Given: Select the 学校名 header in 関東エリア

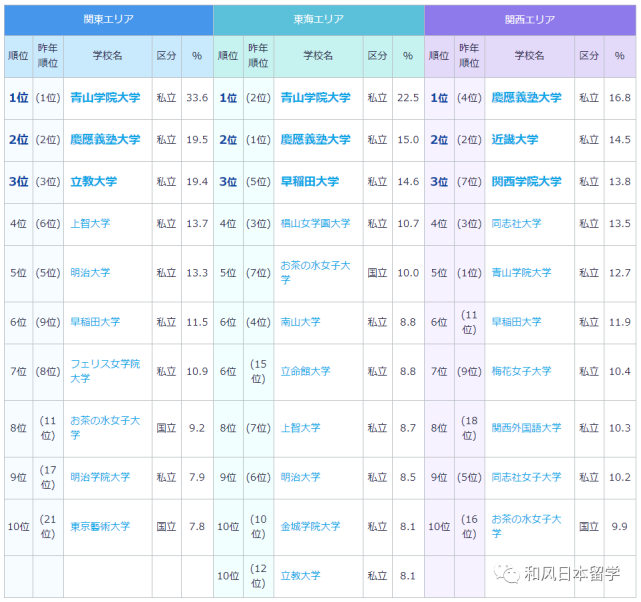Looking at the screenshot, I should tap(108, 56).
